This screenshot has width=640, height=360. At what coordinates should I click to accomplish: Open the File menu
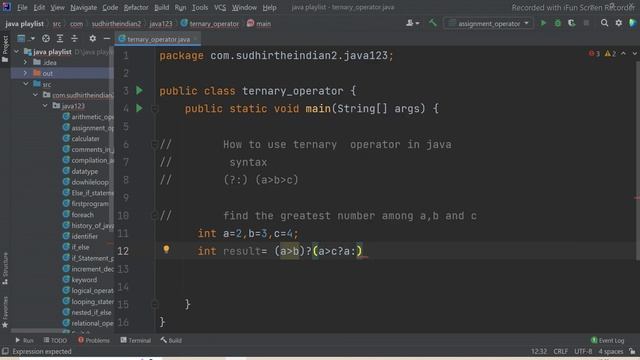22,7
